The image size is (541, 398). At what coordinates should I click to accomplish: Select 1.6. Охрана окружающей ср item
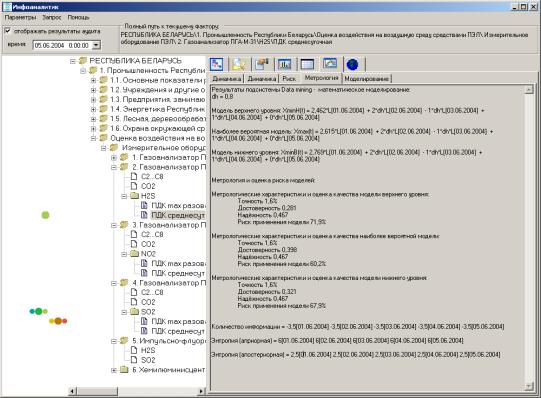tap(157, 128)
